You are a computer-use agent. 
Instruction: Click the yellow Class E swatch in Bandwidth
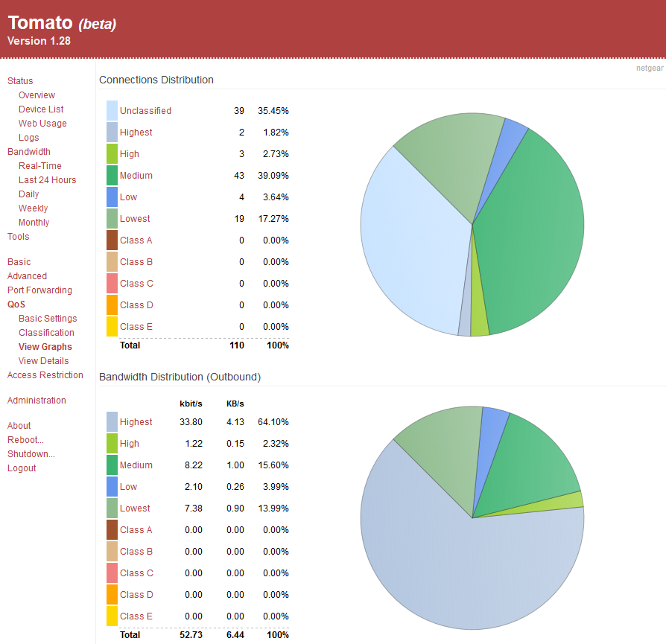(x=112, y=616)
